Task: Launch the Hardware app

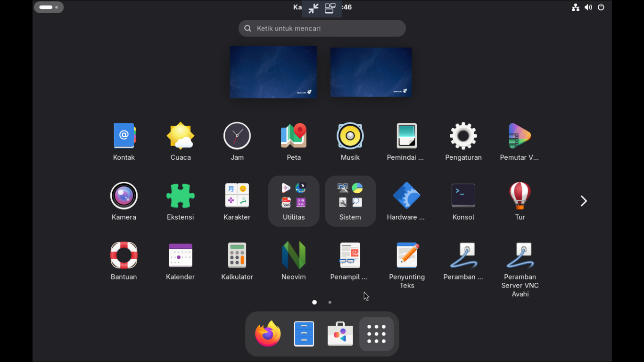Action: [406, 201]
